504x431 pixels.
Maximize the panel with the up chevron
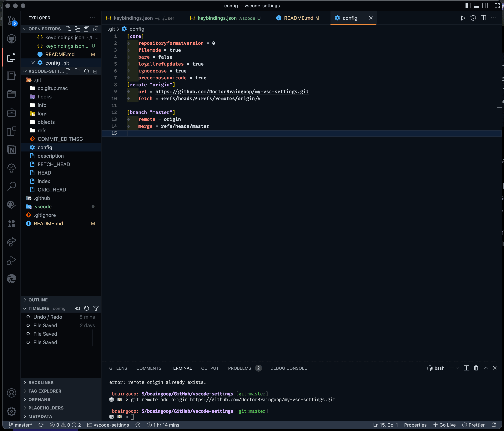point(486,368)
